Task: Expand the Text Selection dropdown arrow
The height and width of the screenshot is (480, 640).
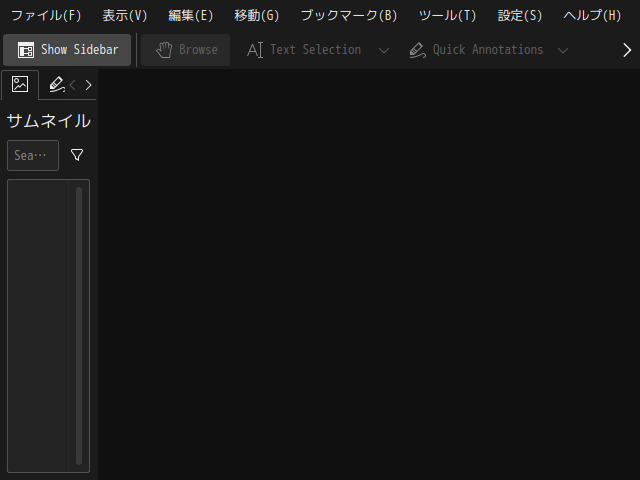Action: pos(384,51)
